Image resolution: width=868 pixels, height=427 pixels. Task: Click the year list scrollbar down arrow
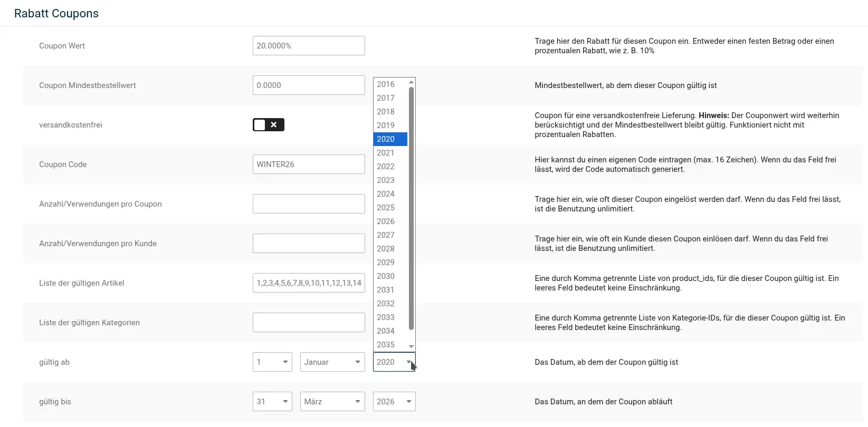click(x=412, y=346)
